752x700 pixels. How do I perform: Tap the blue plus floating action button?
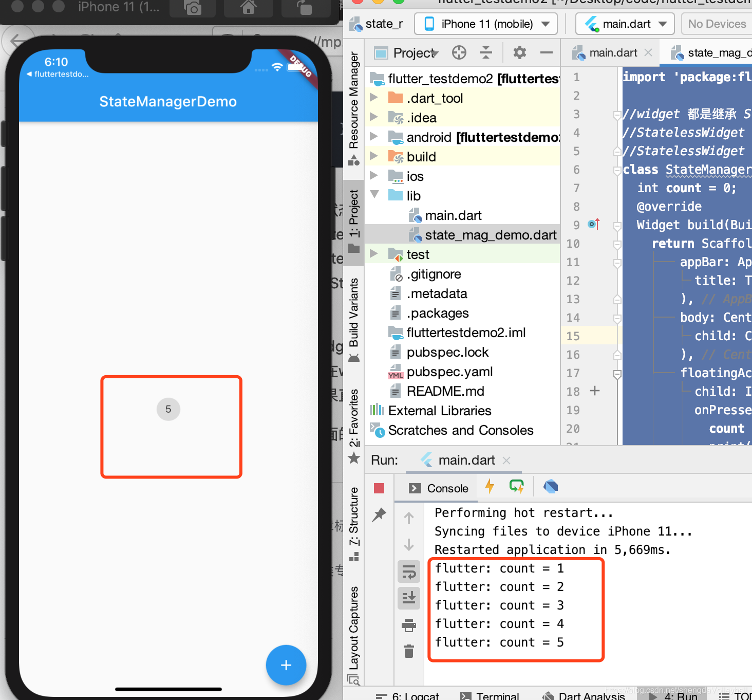click(286, 665)
